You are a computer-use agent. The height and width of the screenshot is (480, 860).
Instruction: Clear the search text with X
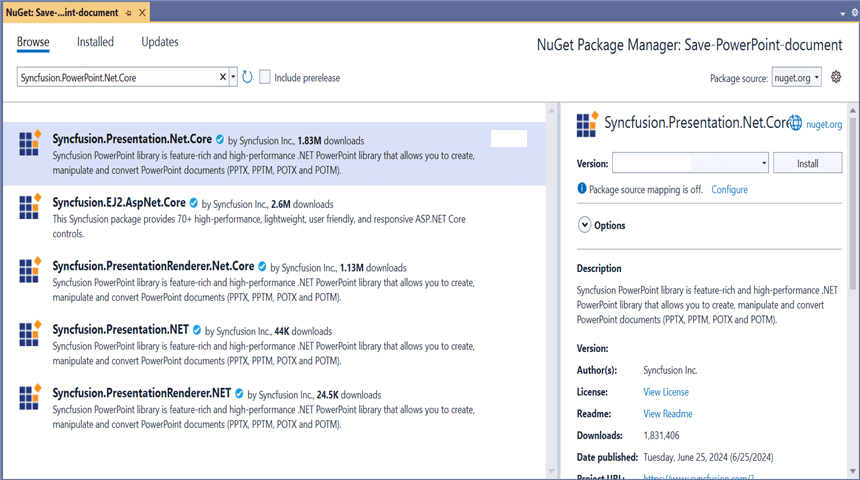click(x=223, y=77)
